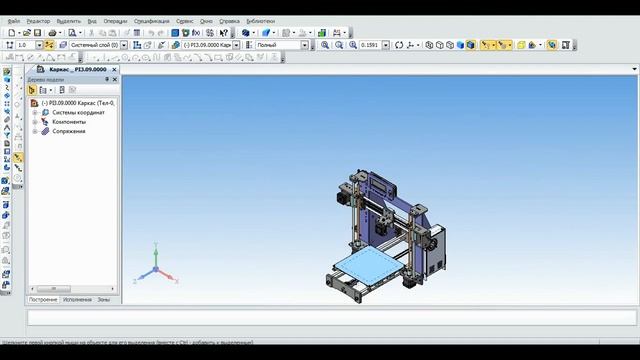Click the zoom window magnifier icon
The width and height of the screenshot is (640, 360).
[339, 45]
